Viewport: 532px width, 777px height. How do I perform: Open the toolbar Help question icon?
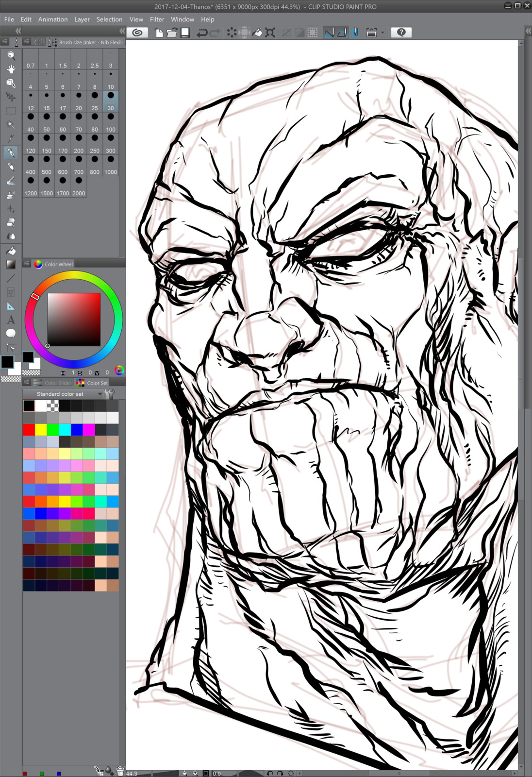[x=401, y=33]
